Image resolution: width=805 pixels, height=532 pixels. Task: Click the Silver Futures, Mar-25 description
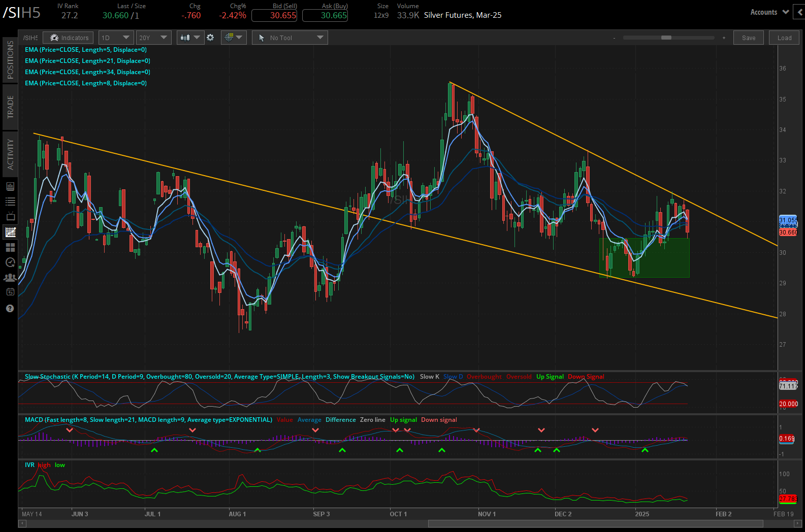(x=463, y=15)
